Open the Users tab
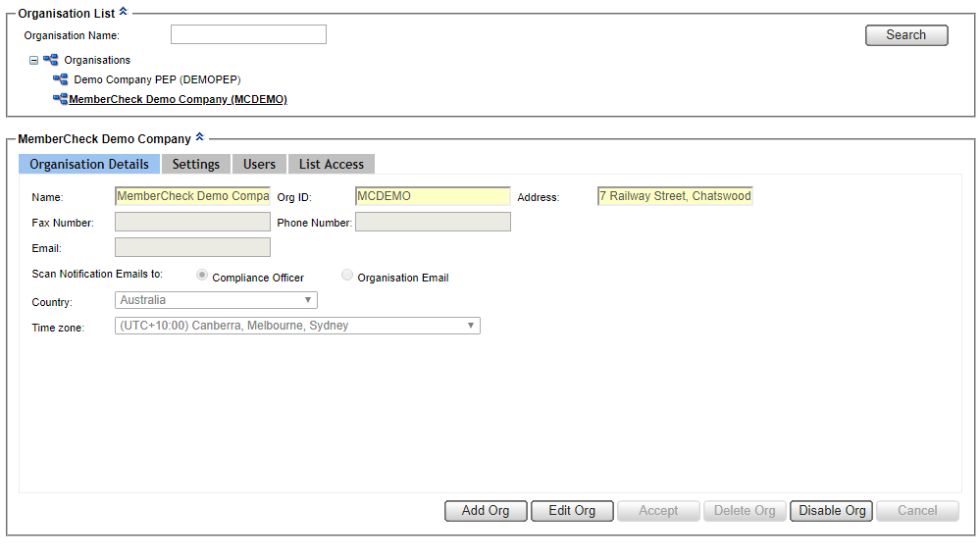The image size is (980, 560). tap(259, 164)
